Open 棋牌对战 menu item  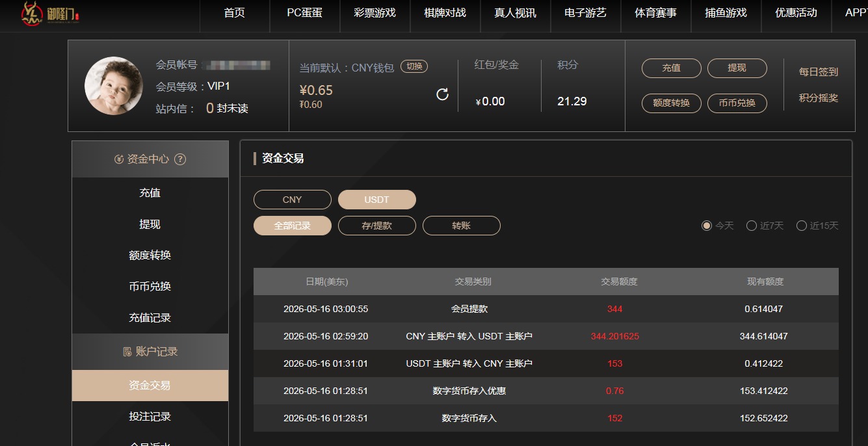445,13
